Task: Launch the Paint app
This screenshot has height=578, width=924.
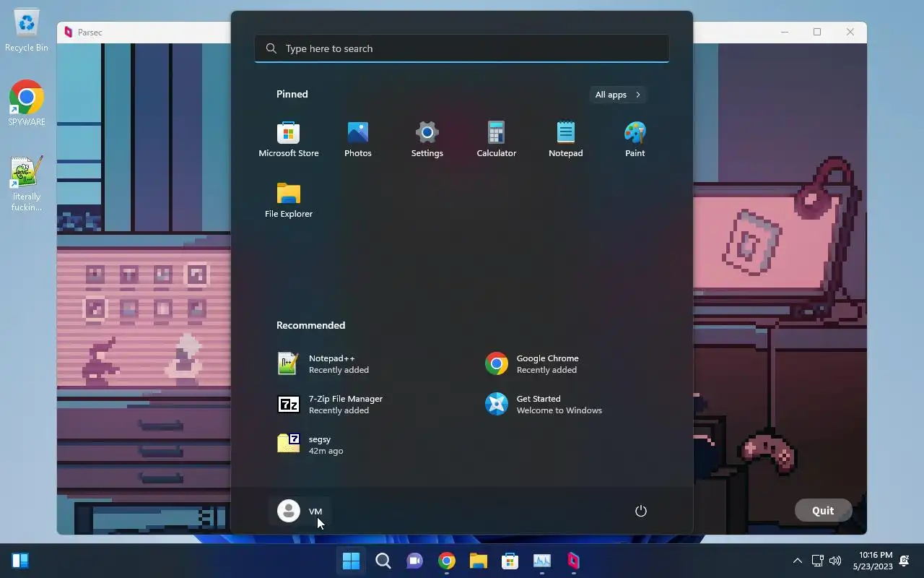Action: (x=635, y=139)
